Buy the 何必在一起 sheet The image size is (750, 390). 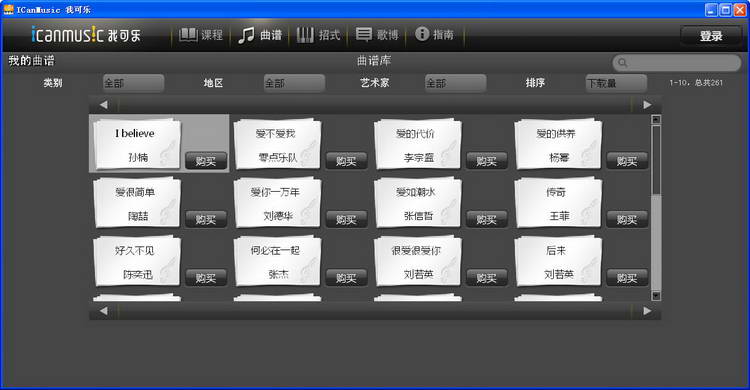tap(346, 278)
